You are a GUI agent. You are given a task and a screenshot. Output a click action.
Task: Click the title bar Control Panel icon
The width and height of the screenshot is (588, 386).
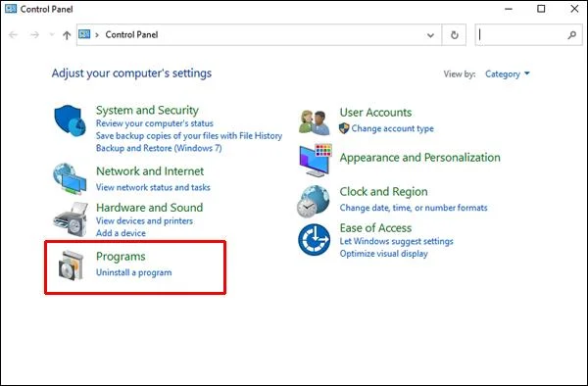click(11, 9)
